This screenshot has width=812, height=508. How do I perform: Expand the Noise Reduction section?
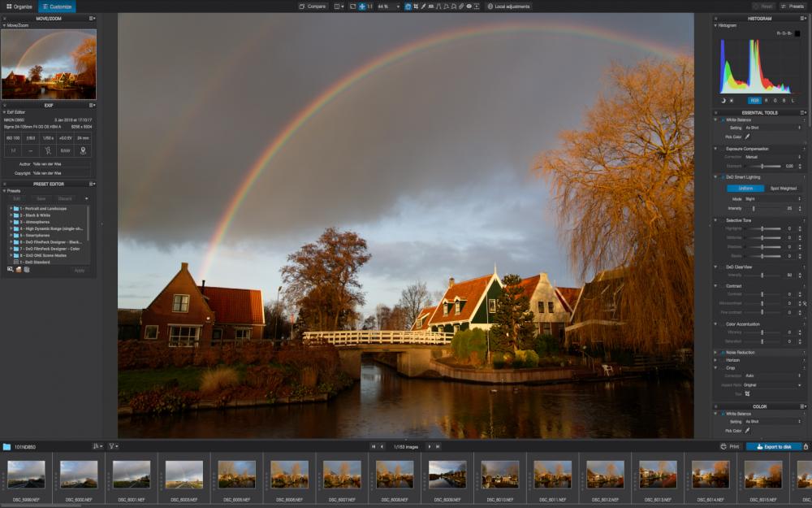tap(715, 353)
